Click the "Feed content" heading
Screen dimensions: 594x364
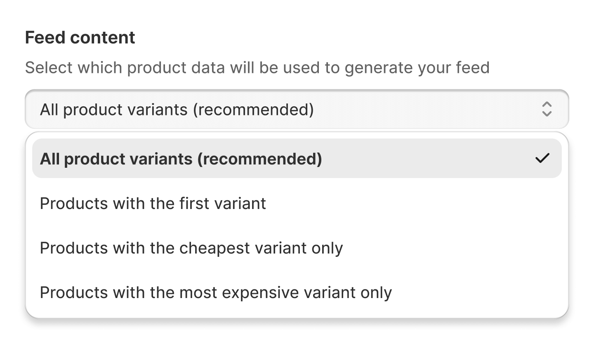(x=80, y=38)
